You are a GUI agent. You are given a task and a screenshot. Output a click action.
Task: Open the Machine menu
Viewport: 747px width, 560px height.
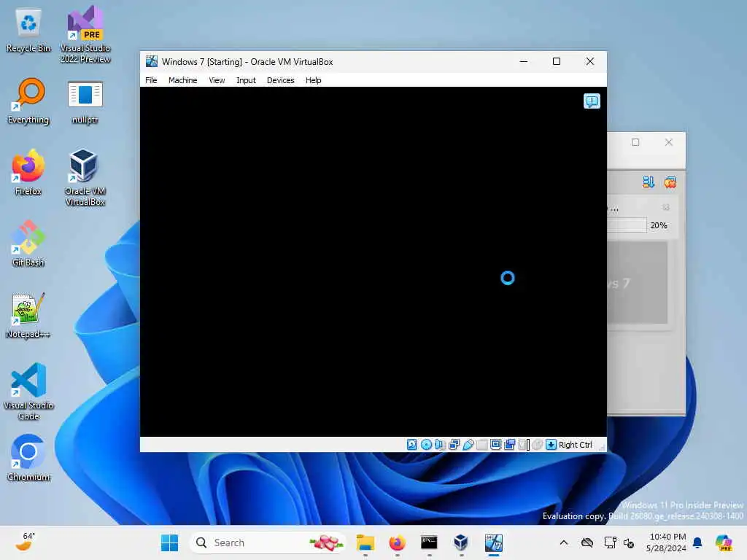tap(182, 80)
